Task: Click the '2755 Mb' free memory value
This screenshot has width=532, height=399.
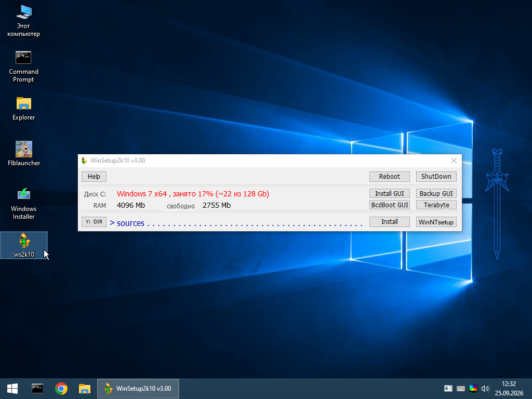Action: click(217, 205)
